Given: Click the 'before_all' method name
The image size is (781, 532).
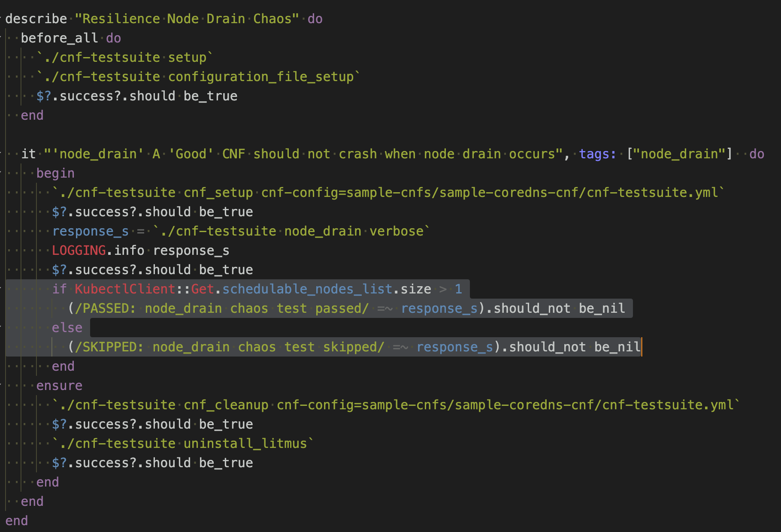Looking at the screenshot, I should tap(59, 38).
